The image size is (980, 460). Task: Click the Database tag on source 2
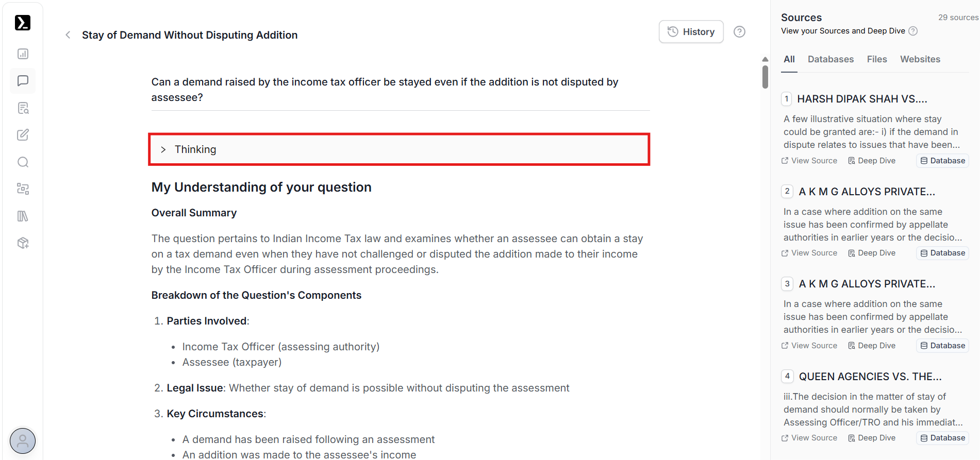point(942,253)
